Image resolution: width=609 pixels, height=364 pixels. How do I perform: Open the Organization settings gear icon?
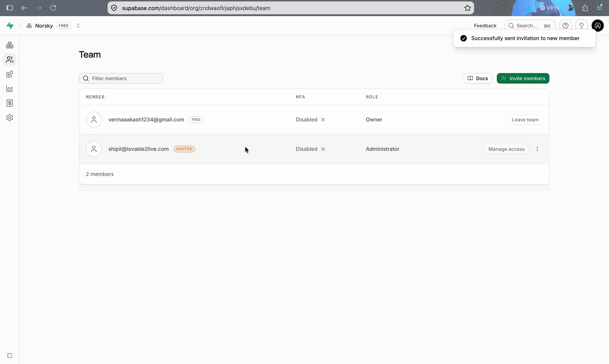[10, 118]
